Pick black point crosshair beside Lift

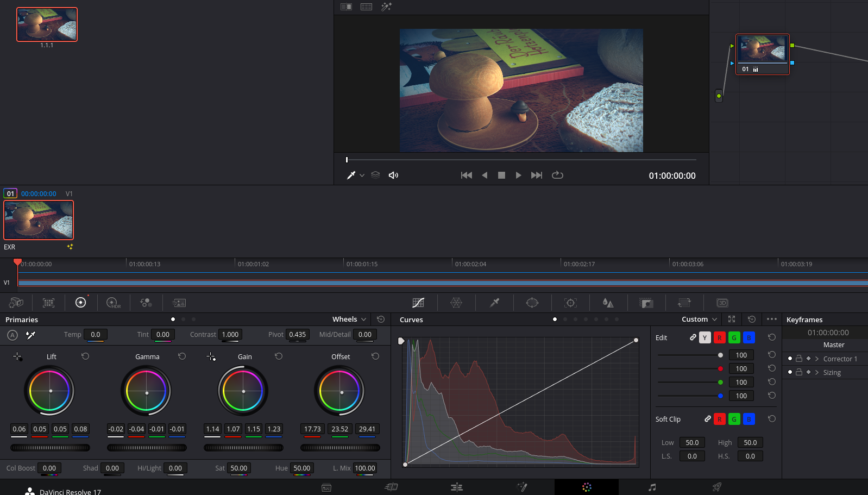[x=17, y=356]
